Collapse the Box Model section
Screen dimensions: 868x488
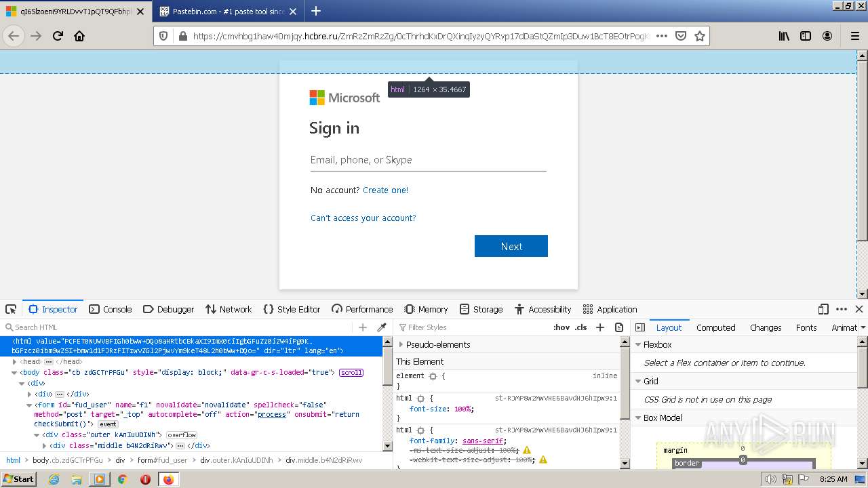[x=637, y=418]
